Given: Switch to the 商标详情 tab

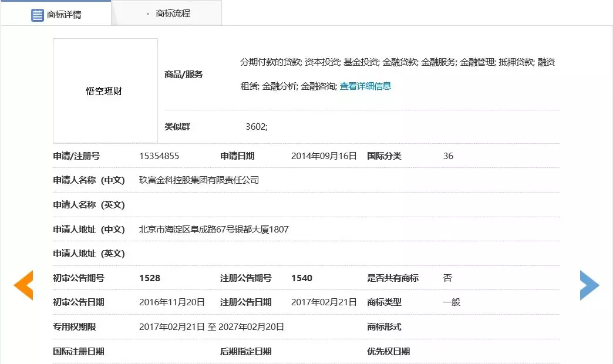Looking at the screenshot, I should 56,15.
